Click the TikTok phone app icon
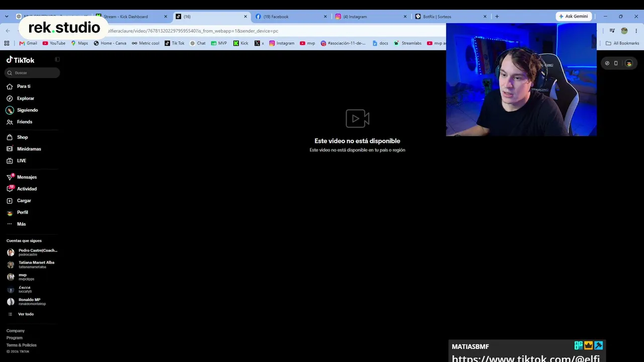 coord(616,63)
